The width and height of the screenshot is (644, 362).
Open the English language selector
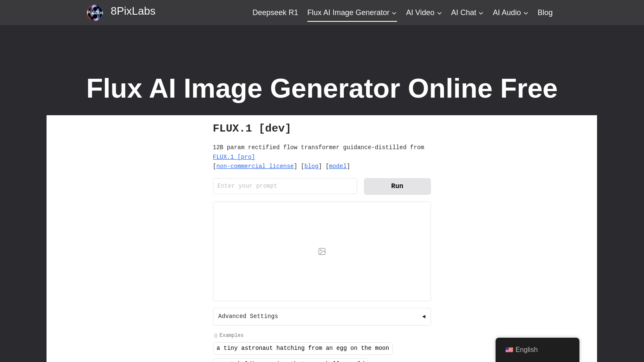point(526,349)
